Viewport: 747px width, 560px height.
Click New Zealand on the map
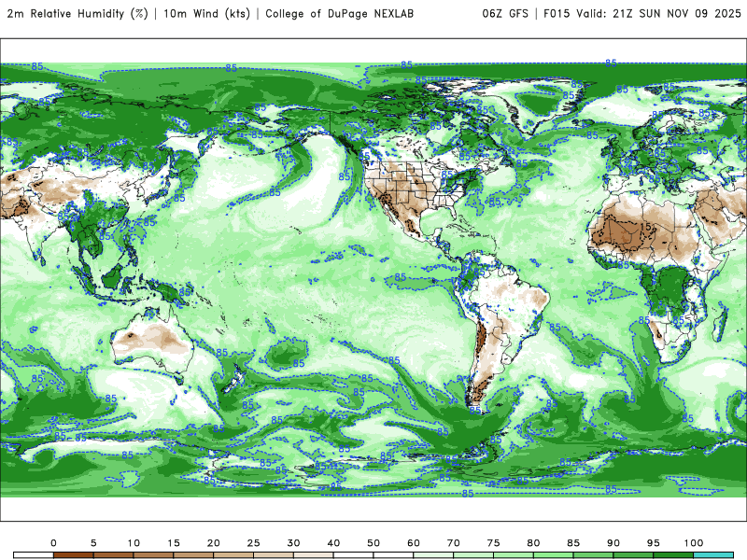(x=234, y=379)
